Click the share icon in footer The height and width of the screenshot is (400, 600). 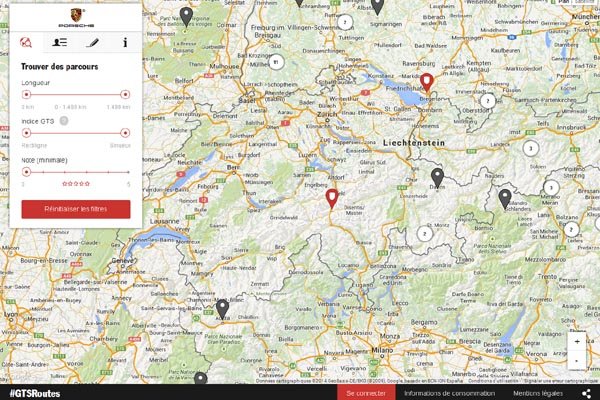pos(586,393)
